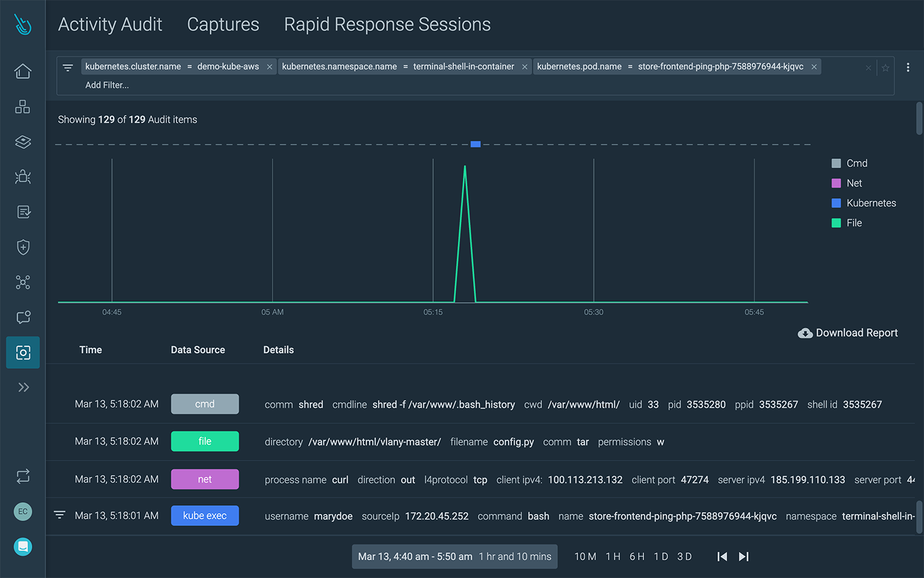Click the Details column header
The height and width of the screenshot is (578, 924).
(279, 350)
